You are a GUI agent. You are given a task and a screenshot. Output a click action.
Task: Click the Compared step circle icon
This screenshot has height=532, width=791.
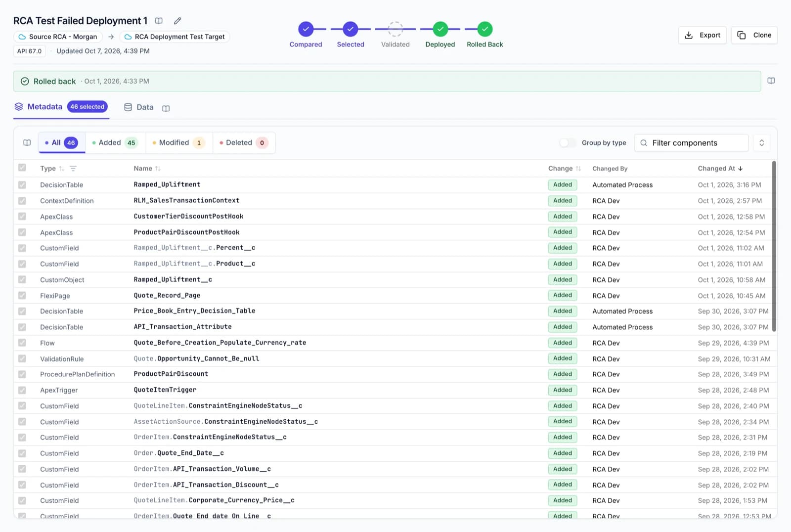[306, 29]
